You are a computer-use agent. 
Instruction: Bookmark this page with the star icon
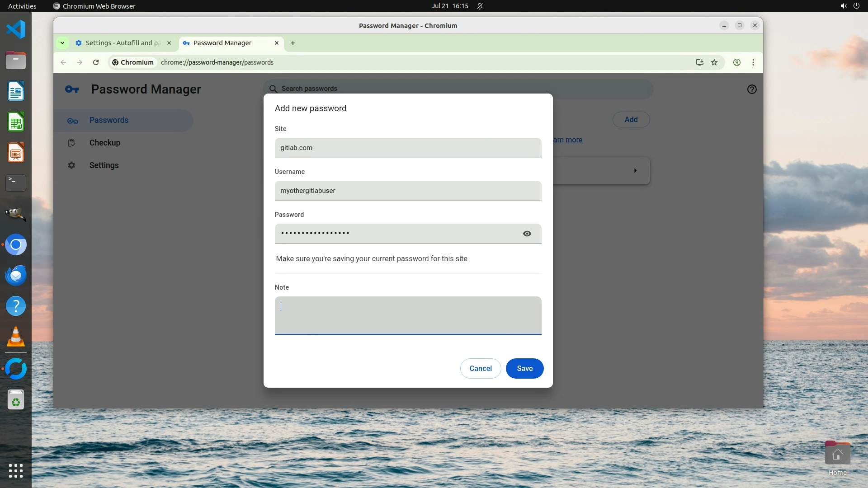pos(714,62)
